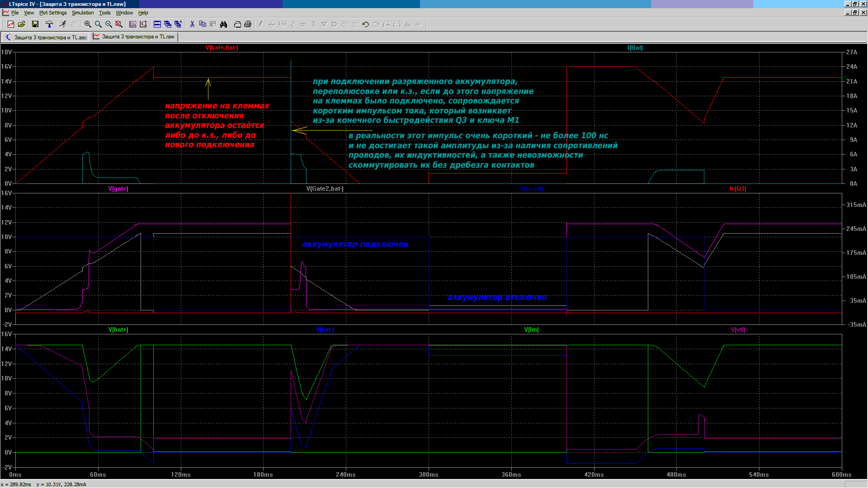Click the V[bat-] trace label
This screenshot has width=868, height=488.
coord(325,329)
